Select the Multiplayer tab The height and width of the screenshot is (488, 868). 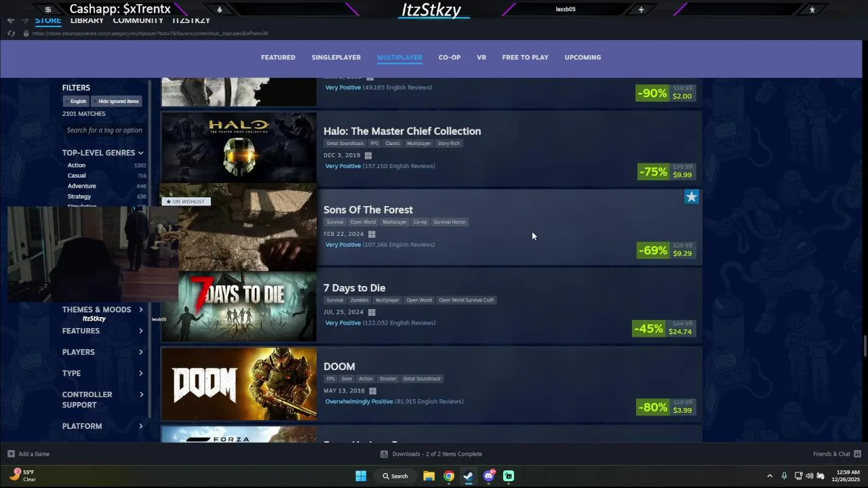coord(399,58)
